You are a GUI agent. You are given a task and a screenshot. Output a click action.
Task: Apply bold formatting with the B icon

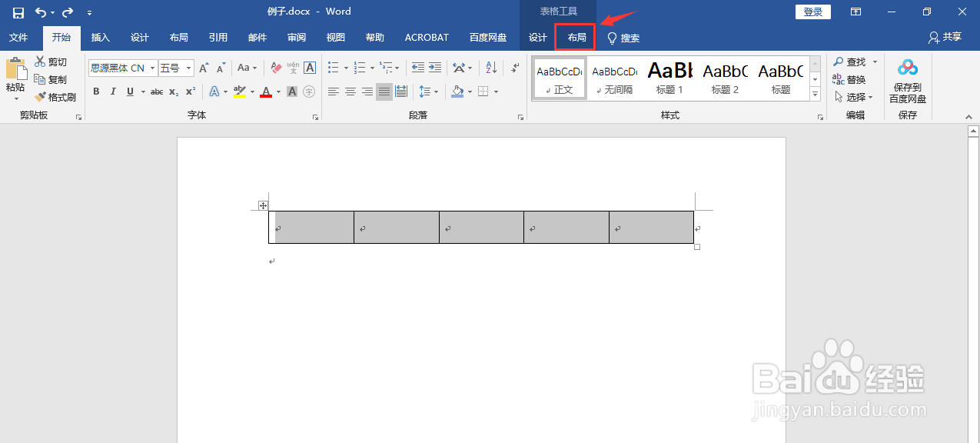click(96, 91)
